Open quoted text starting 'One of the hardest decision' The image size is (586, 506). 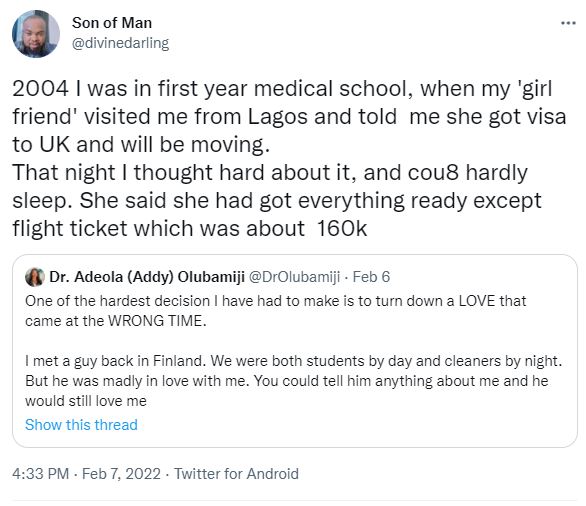tap(275, 311)
